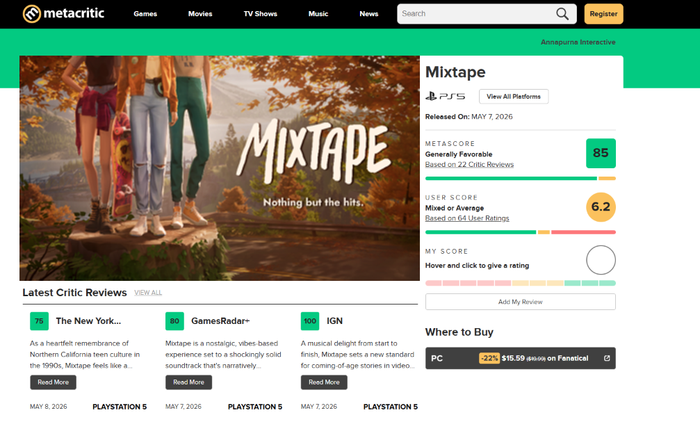Image resolution: width=700 pixels, height=422 pixels.
Task: Read More on IGN review
Action: [324, 382]
